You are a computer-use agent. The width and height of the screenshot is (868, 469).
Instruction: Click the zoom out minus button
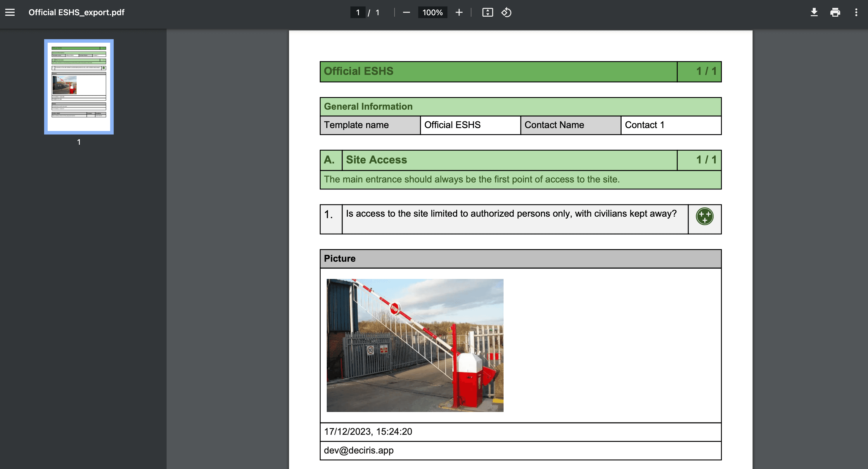point(406,13)
